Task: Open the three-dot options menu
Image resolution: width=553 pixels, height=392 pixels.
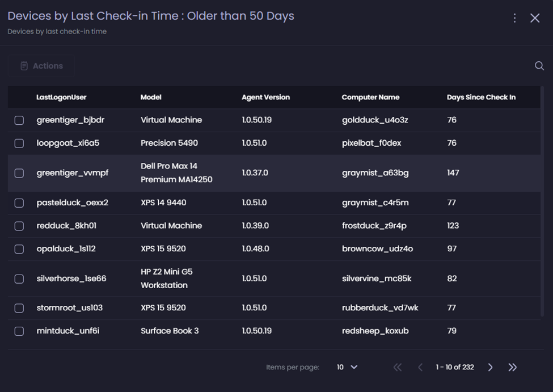Action: pos(514,18)
